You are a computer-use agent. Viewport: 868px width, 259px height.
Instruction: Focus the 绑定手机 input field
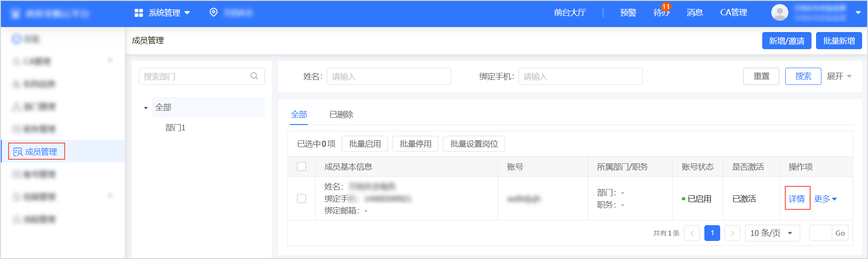click(x=580, y=76)
